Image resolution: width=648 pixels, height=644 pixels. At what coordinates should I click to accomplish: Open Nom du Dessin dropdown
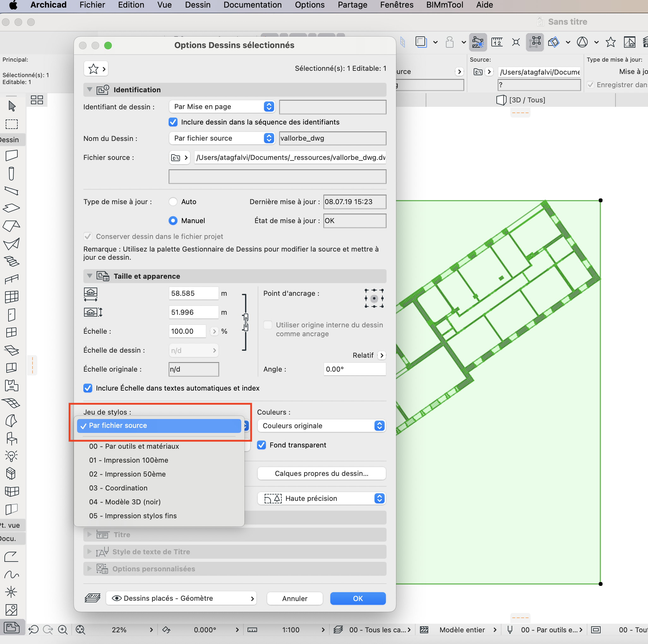(222, 138)
